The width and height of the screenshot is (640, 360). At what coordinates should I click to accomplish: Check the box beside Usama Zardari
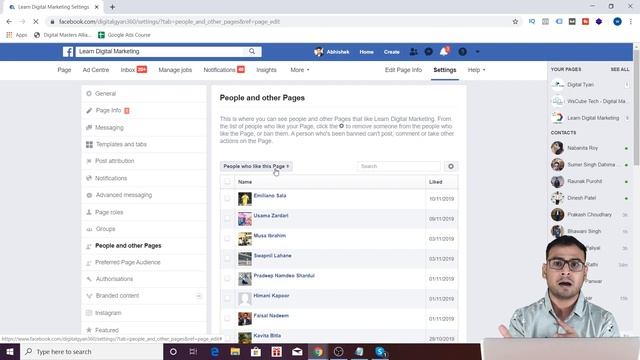click(227, 219)
